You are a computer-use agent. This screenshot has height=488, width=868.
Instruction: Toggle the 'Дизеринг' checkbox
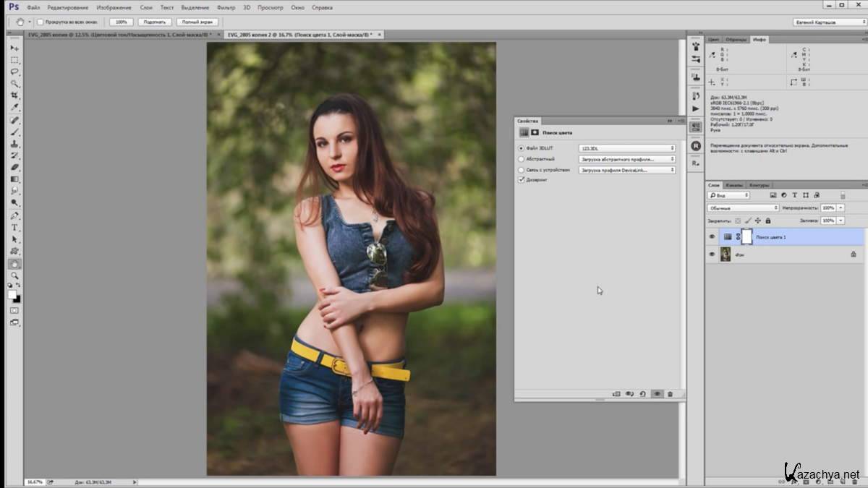click(522, 180)
